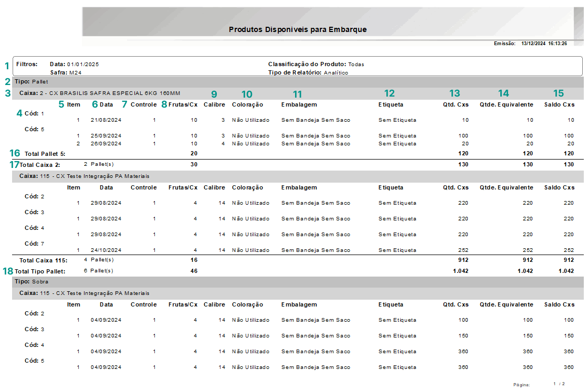This screenshot has height=391, width=588.
Task: Click the teal annotation number 11
Action: [x=298, y=94]
